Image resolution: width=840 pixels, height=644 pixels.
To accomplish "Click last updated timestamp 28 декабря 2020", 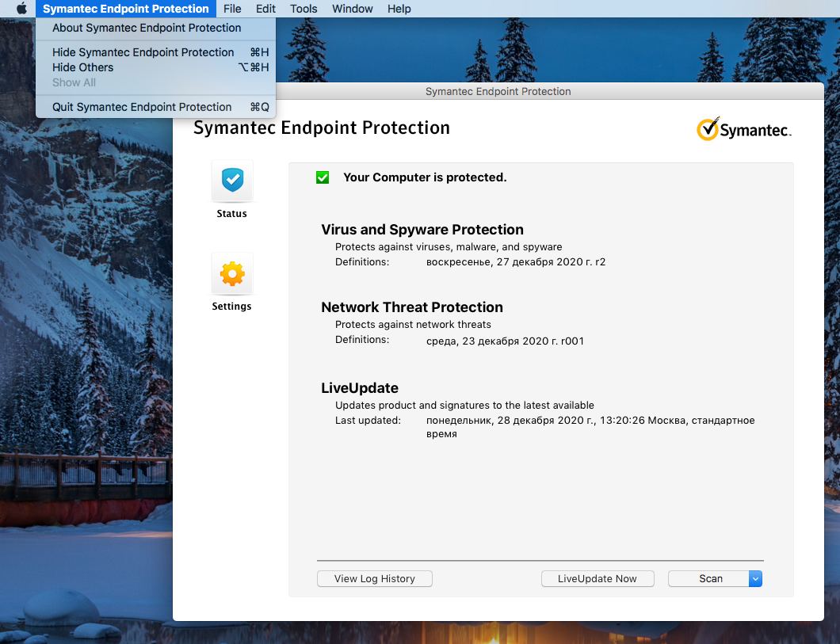I will tap(590, 427).
